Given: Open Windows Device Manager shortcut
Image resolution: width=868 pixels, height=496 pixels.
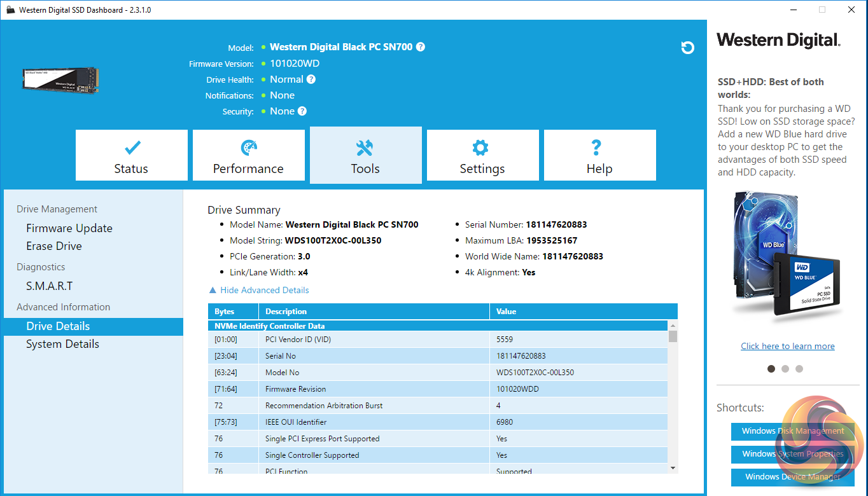Looking at the screenshot, I should click(792, 477).
